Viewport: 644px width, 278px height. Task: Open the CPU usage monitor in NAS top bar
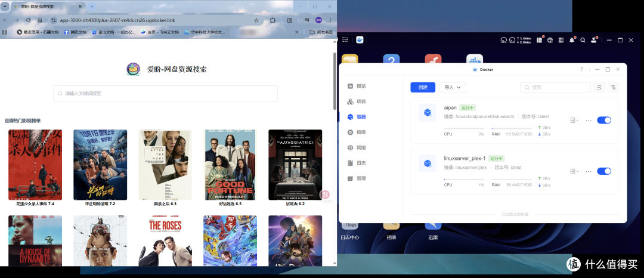click(503, 40)
